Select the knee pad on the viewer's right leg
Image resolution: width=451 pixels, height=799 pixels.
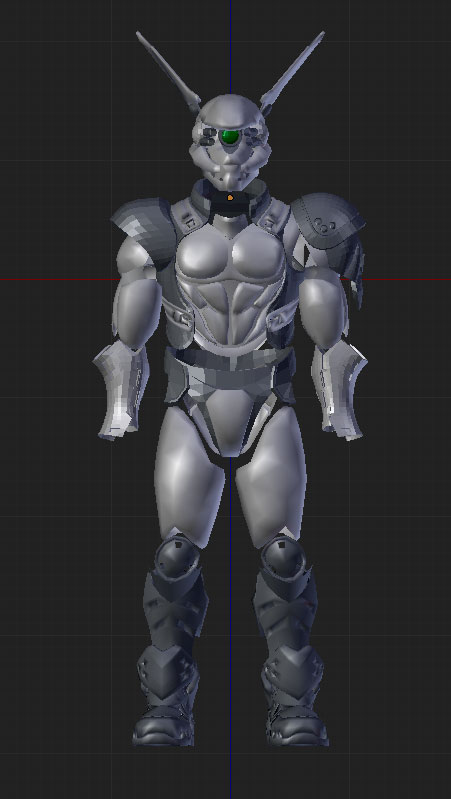click(283, 556)
